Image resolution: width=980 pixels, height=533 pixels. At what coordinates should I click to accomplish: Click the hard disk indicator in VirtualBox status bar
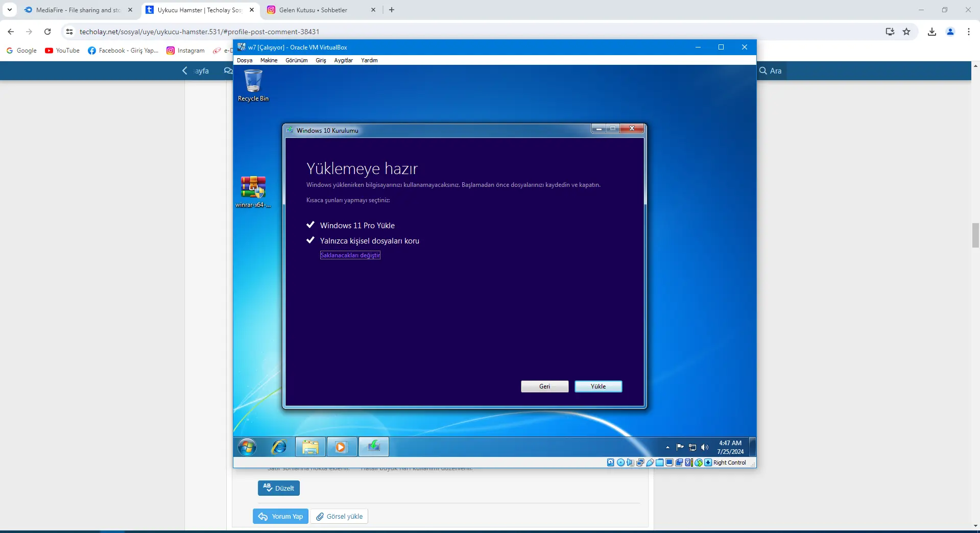point(611,463)
